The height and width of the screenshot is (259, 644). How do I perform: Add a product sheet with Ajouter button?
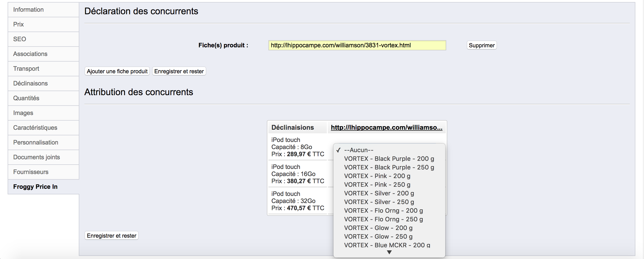tap(117, 71)
